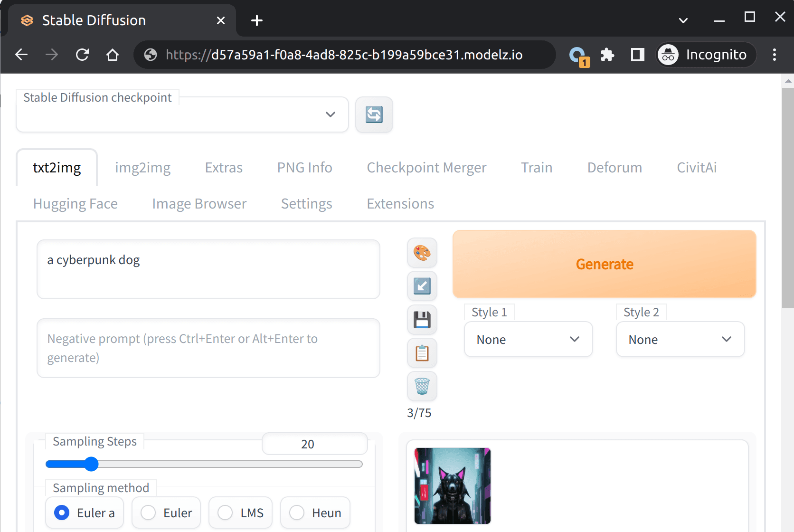The width and height of the screenshot is (794, 532).
Task: Click the refresh checkpoints icon button
Action: pos(374,114)
